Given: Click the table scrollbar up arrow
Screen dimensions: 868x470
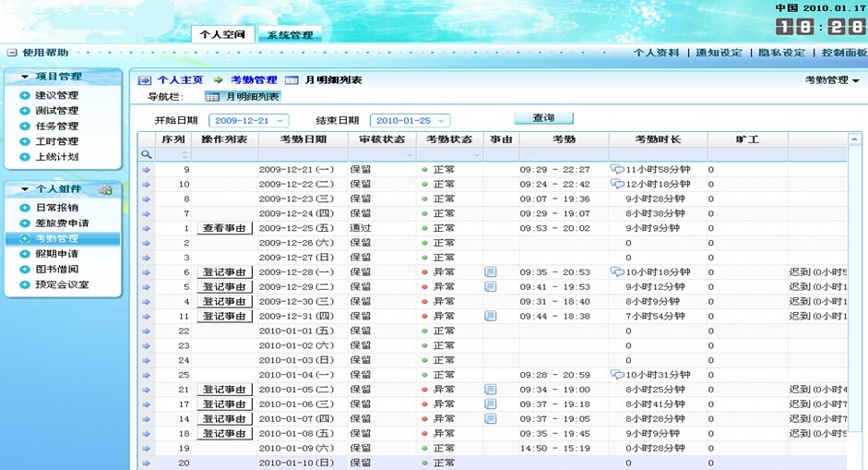Looking at the screenshot, I should coord(855,140).
